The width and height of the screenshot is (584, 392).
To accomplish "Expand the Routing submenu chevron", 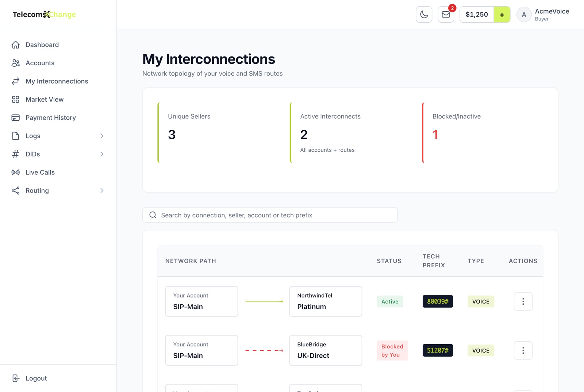I will tap(102, 190).
